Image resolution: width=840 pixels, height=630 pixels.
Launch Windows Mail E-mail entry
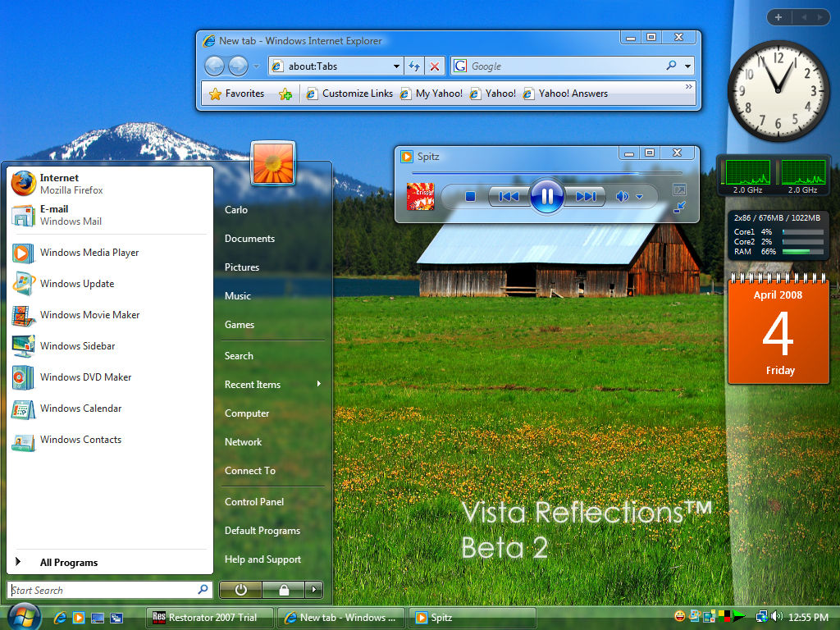pos(110,215)
